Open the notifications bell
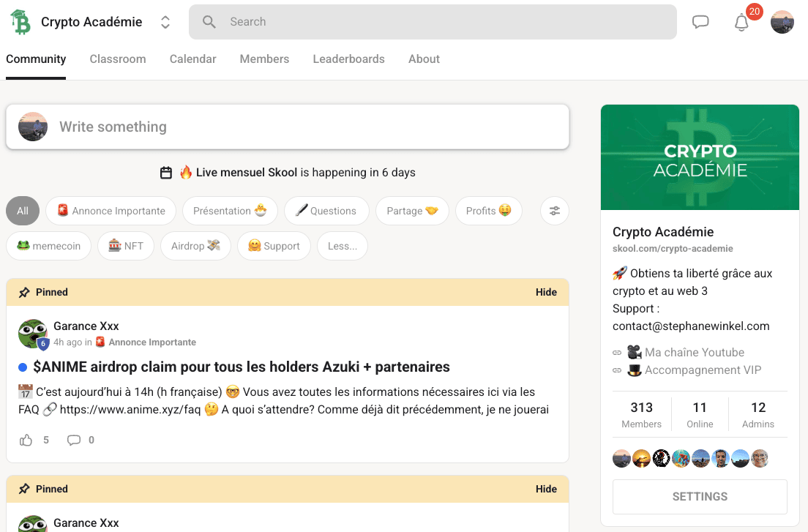The image size is (808, 532). point(741,23)
